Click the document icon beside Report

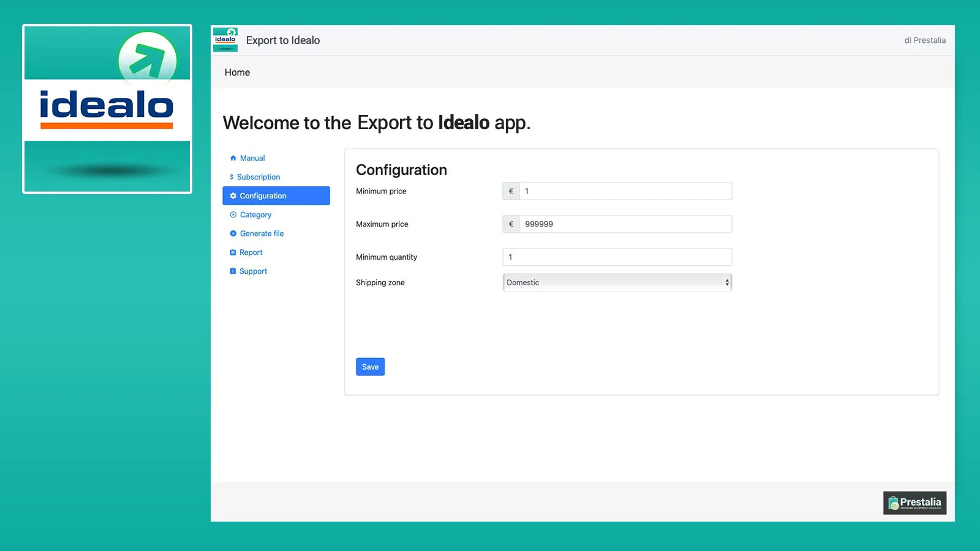click(x=233, y=252)
